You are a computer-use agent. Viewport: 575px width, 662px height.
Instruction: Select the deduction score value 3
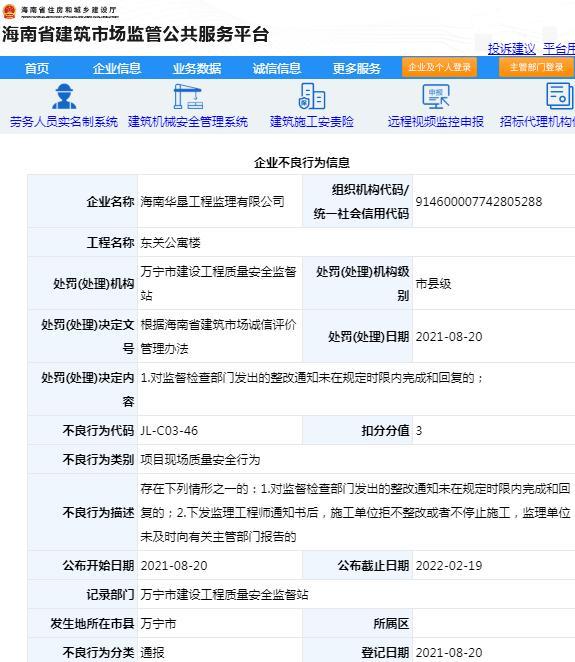coord(419,431)
